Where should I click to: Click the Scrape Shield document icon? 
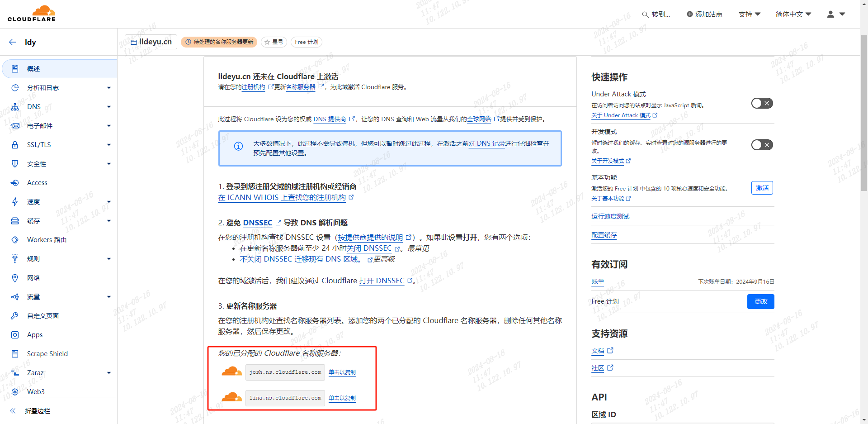pos(15,354)
